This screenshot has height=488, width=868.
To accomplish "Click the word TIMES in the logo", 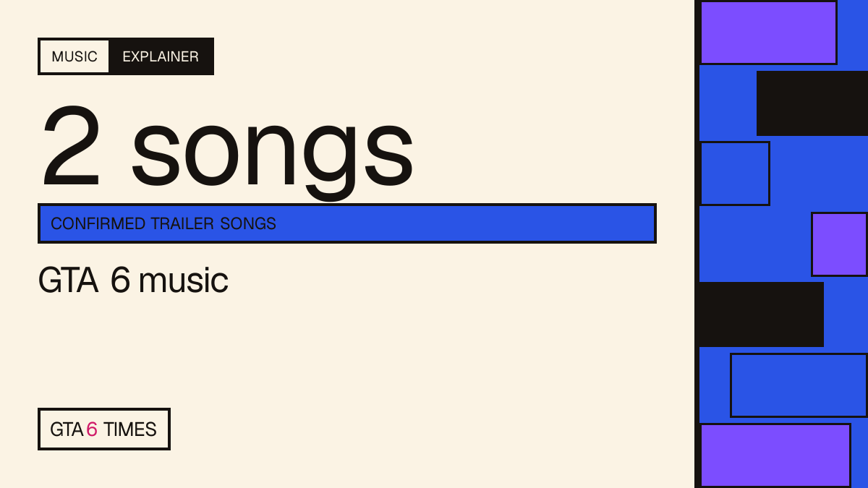I will pos(130,429).
